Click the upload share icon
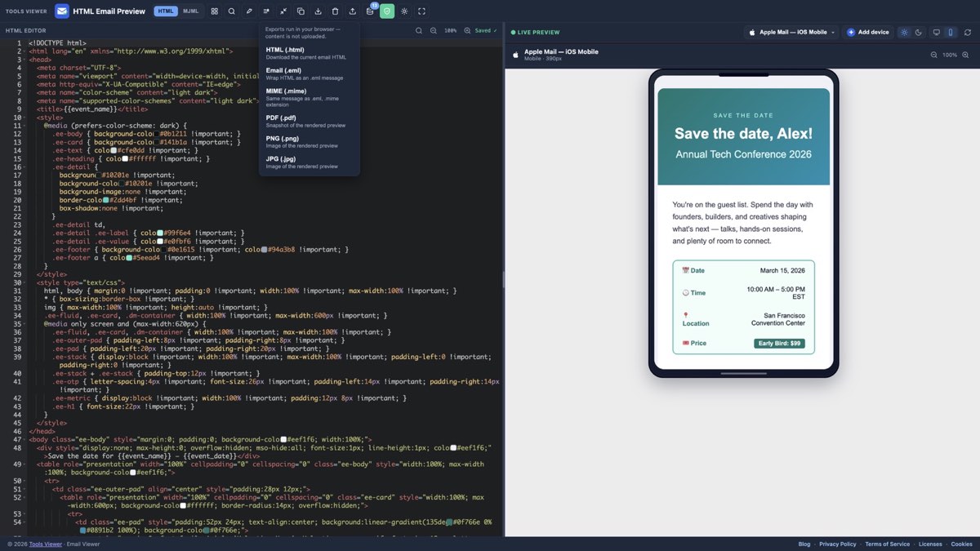This screenshot has width=980, height=551. pyautogui.click(x=352, y=11)
